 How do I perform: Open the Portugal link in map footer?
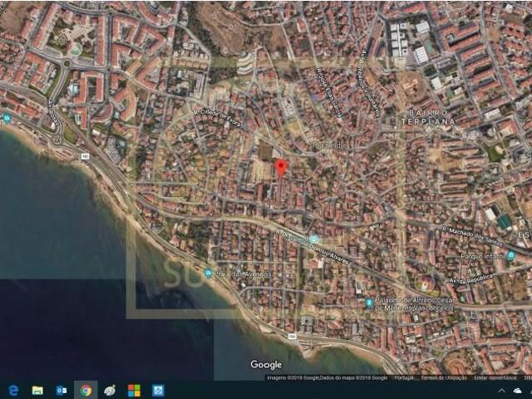click(x=404, y=377)
